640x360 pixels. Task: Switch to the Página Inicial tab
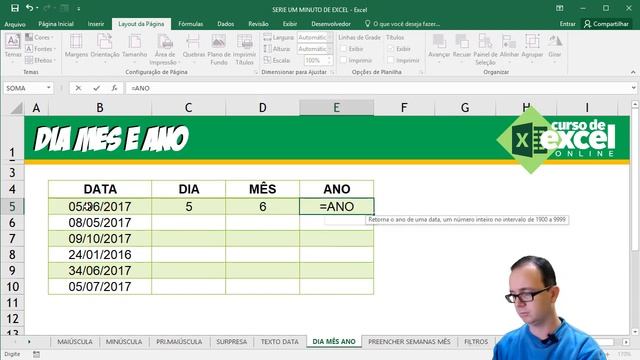(x=56, y=24)
